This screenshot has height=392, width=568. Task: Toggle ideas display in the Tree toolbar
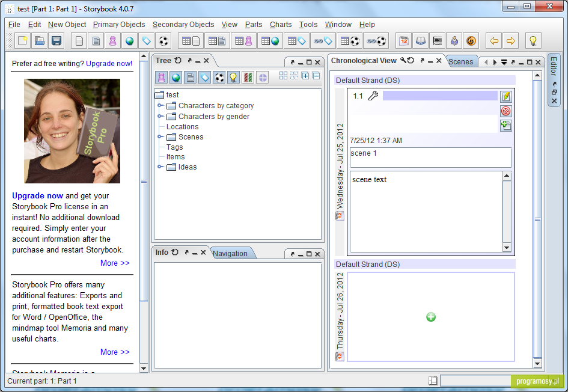coord(233,77)
